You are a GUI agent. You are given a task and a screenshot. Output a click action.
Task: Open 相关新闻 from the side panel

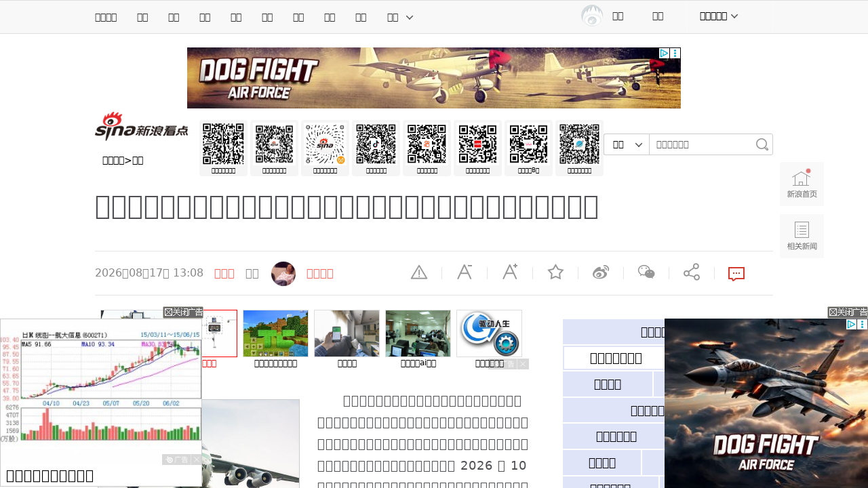pyautogui.click(x=802, y=236)
